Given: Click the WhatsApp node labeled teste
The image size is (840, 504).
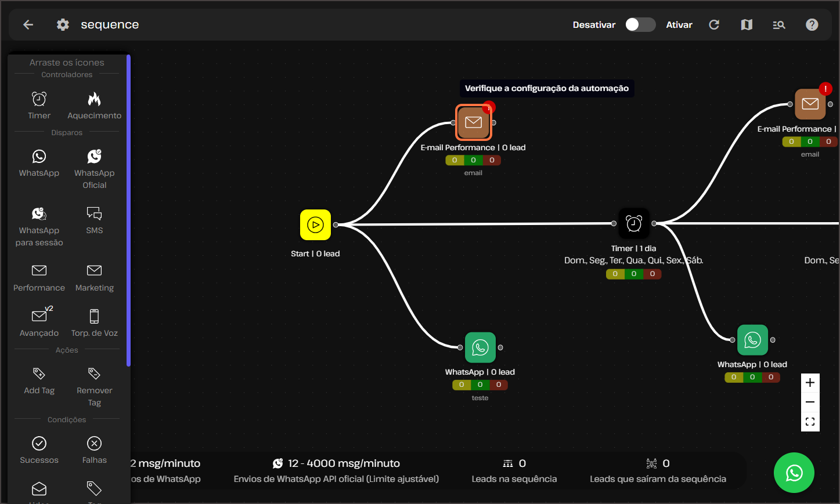Looking at the screenshot, I should point(480,347).
